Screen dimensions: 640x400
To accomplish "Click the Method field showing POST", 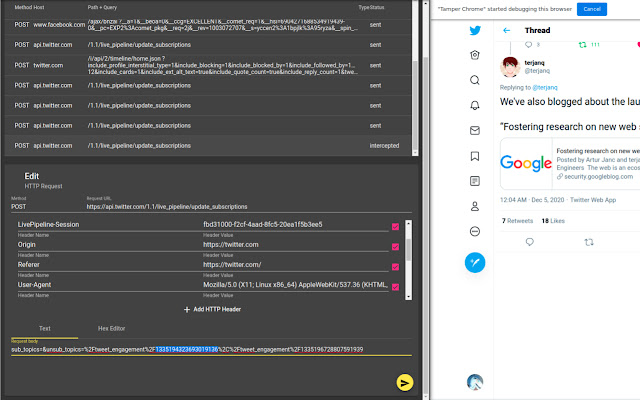I will point(47,207).
